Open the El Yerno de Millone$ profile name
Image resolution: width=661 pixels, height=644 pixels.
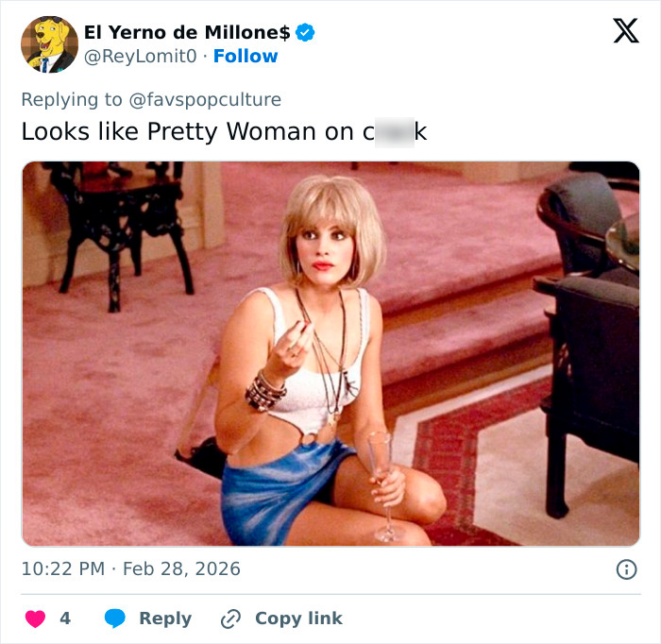point(187,32)
